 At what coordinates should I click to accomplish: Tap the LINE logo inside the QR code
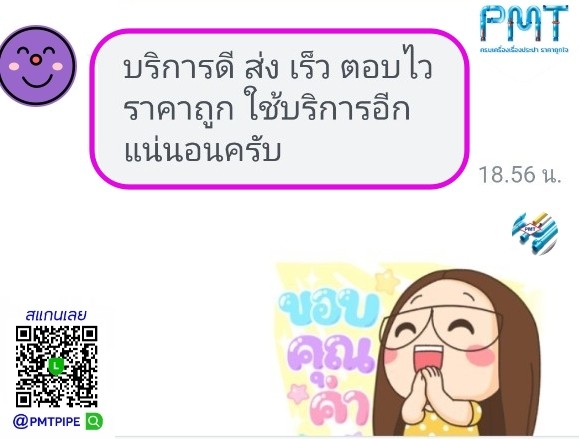pyautogui.click(x=56, y=366)
